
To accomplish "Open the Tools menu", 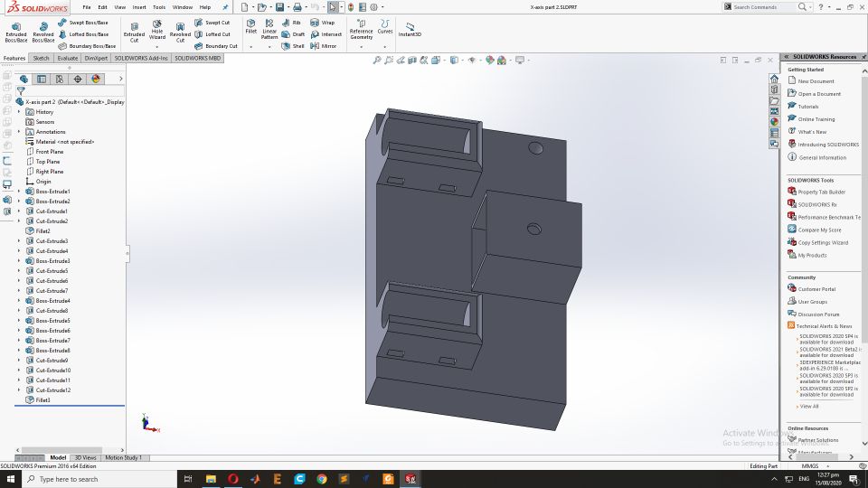I will (159, 7).
